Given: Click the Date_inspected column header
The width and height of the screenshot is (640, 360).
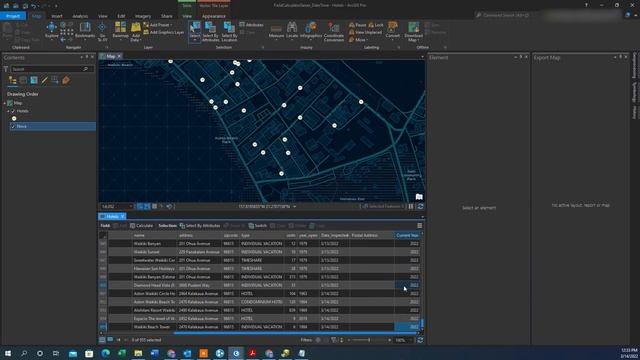Looking at the screenshot, I should point(334,236).
